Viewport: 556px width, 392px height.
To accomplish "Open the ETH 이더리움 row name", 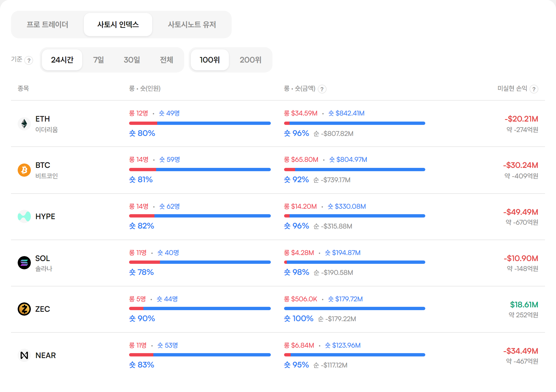I will pos(47,124).
